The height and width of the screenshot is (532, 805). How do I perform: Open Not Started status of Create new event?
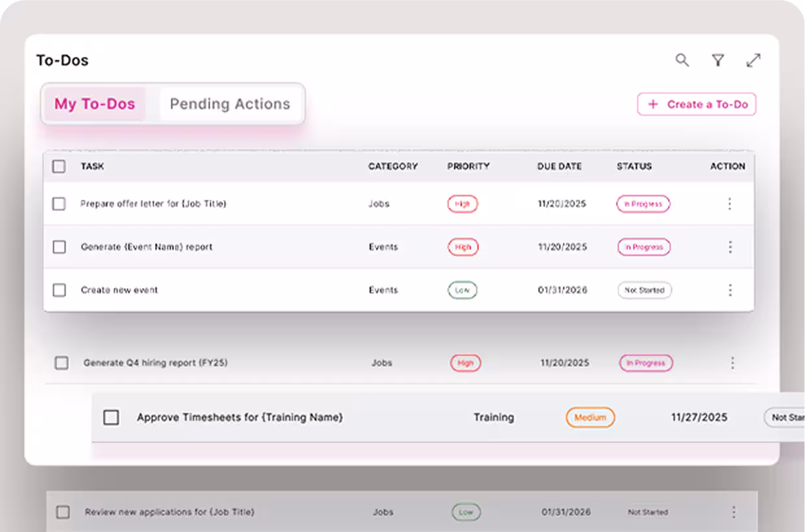coord(644,290)
